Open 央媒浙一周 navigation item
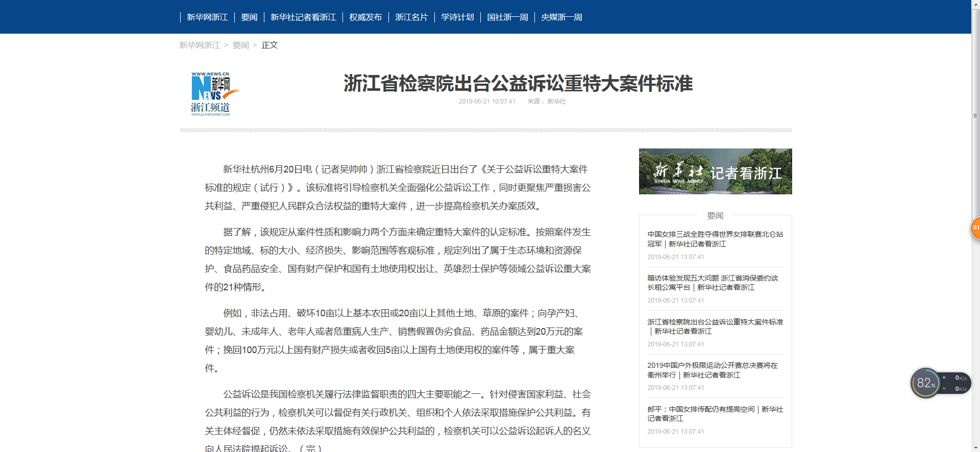Image resolution: width=980 pixels, height=452 pixels. pyautogui.click(x=561, y=17)
